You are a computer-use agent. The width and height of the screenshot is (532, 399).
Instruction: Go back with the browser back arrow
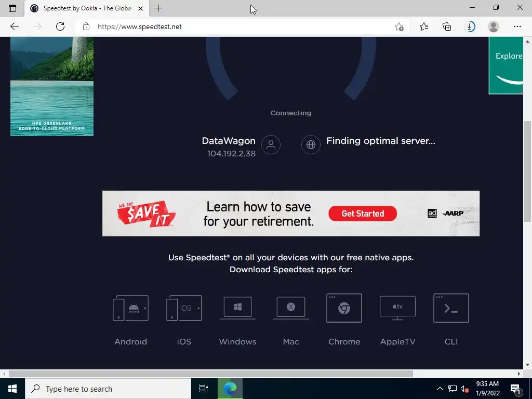[14, 26]
